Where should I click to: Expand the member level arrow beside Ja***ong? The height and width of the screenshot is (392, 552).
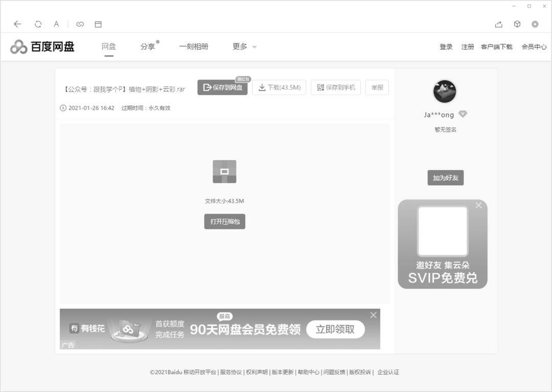463,114
